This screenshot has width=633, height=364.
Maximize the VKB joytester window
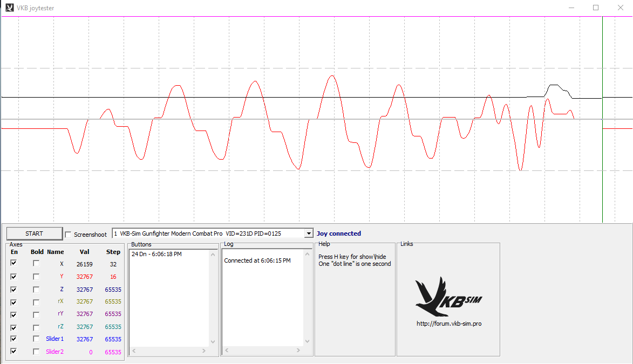596,8
